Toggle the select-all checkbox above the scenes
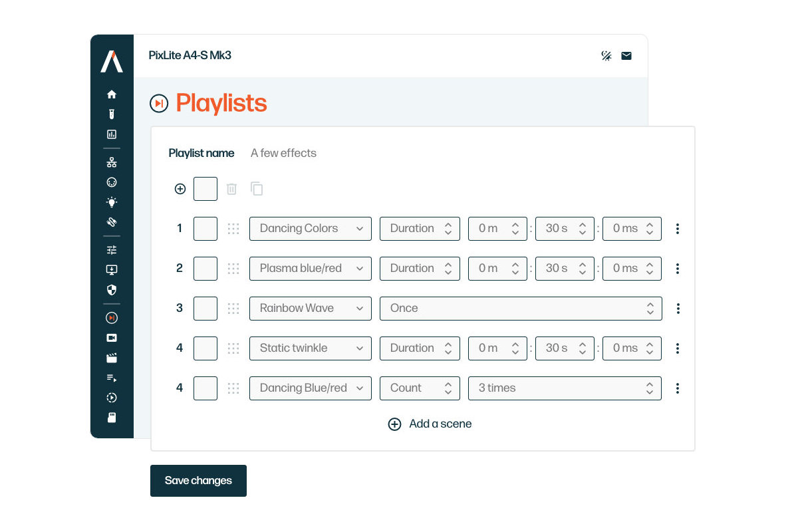The width and height of the screenshot is (798, 532). coord(205,189)
